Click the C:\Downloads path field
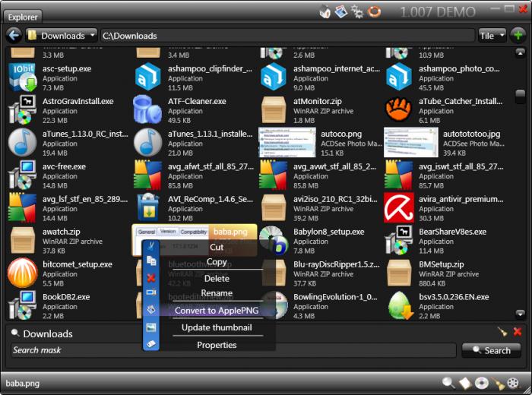The height and width of the screenshot is (395, 532). (x=287, y=36)
